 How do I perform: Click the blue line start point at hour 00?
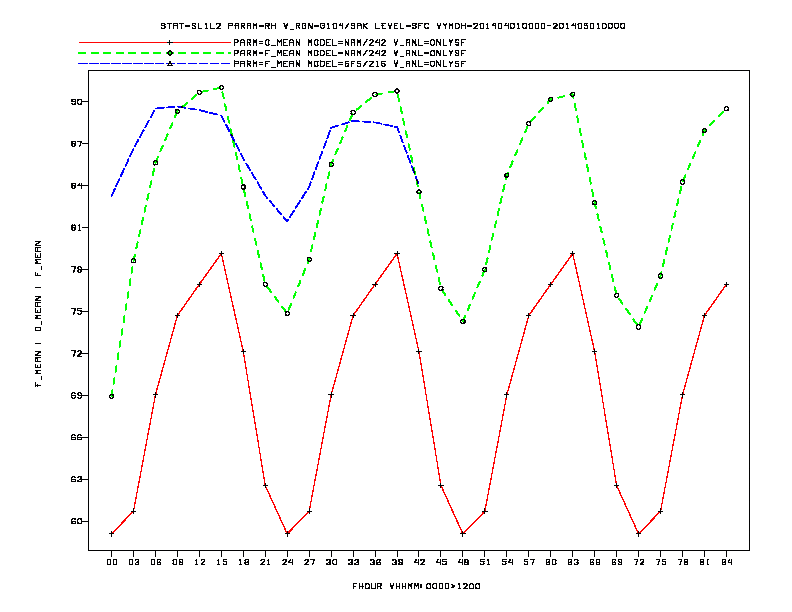point(112,195)
